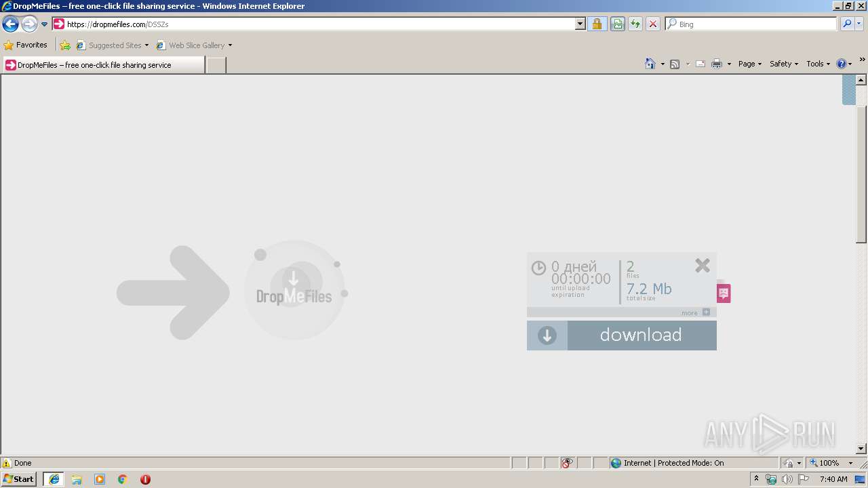The height and width of the screenshot is (488, 868).
Task: Run search with the magnifier icon
Action: coord(847,24)
